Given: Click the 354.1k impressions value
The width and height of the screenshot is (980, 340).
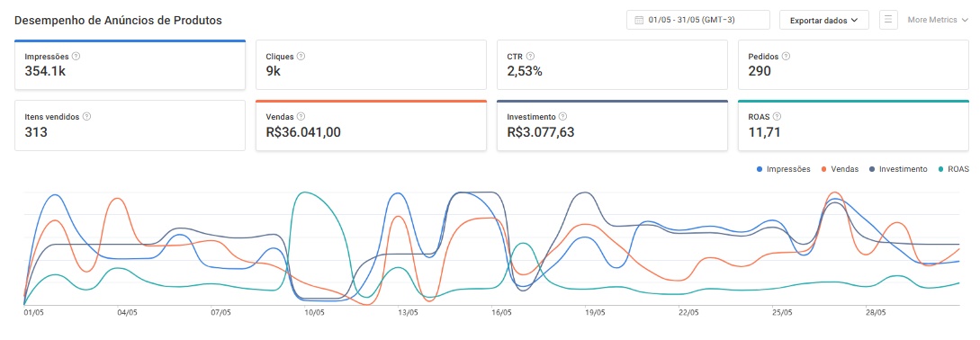Looking at the screenshot, I should pos(46,71).
